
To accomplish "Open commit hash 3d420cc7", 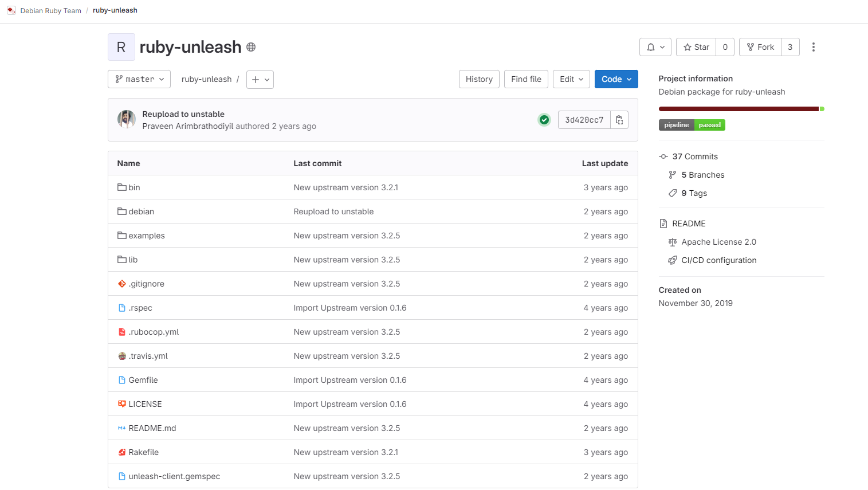I will tap(584, 120).
